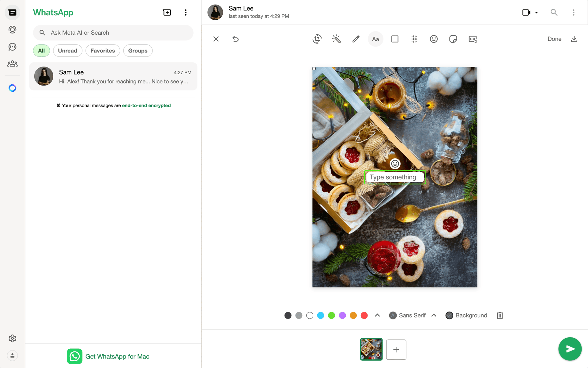Select the square shape tool
This screenshot has width=588, height=368.
coord(395,39)
